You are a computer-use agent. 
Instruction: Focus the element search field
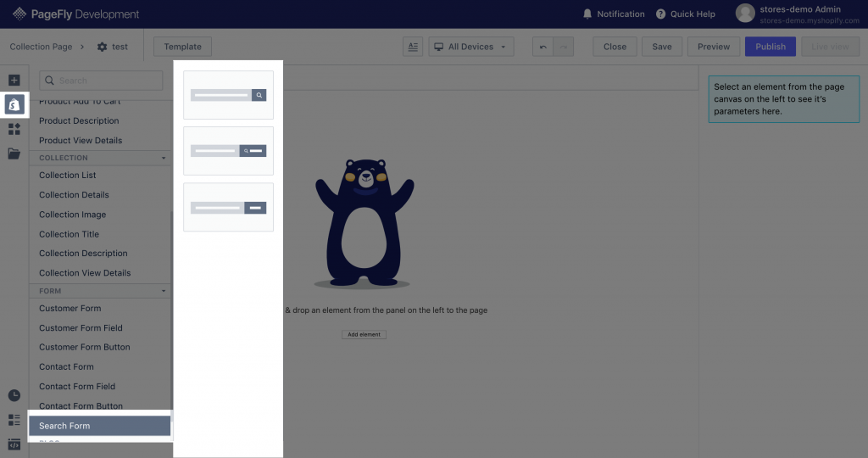[x=101, y=81]
